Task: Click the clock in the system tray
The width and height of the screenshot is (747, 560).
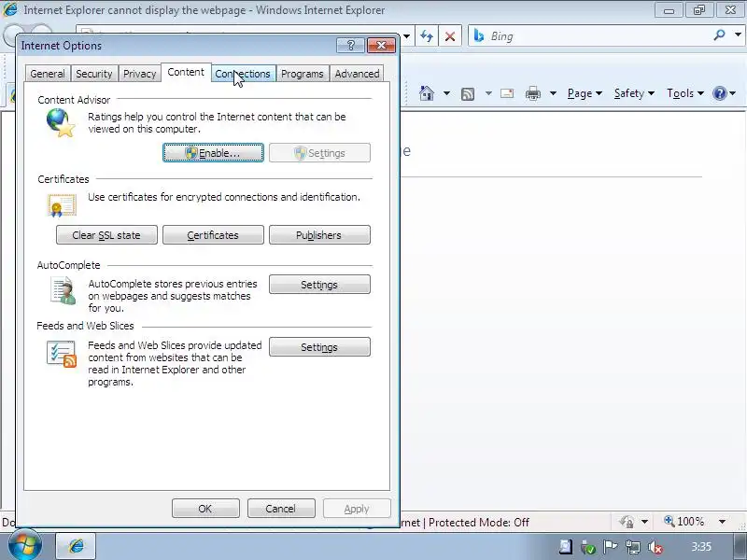Action: click(x=701, y=547)
